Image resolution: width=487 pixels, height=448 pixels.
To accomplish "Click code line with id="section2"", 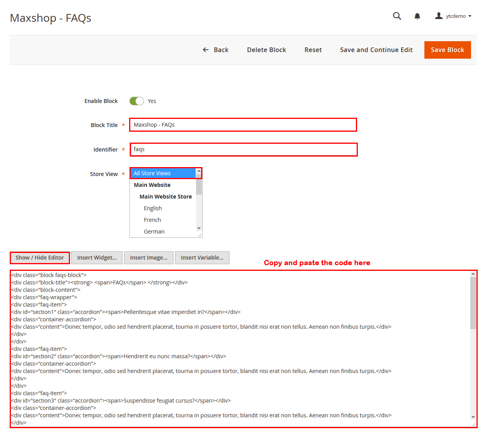I will coord(118,356).
